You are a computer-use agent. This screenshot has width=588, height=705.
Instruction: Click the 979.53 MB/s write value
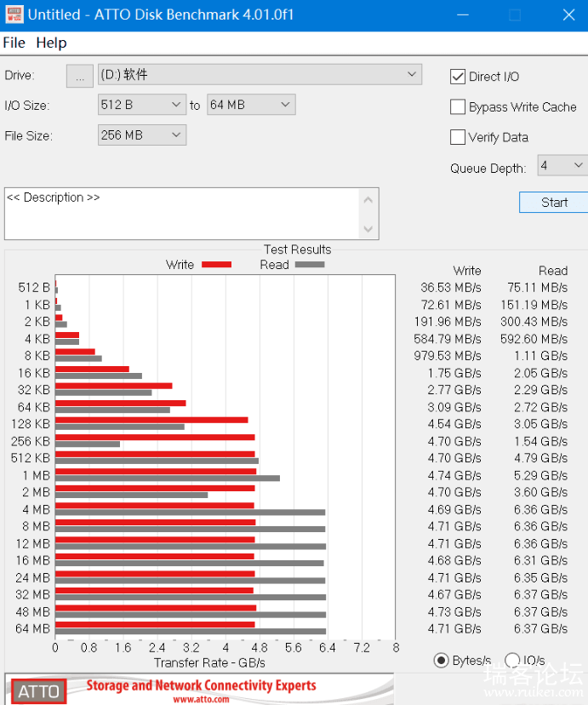coord(448,356)
